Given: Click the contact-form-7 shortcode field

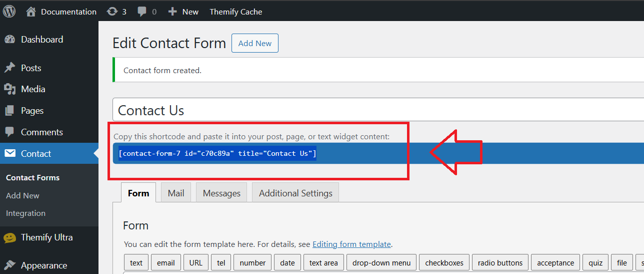Looking at the screenshot, I should pos(378,153).
